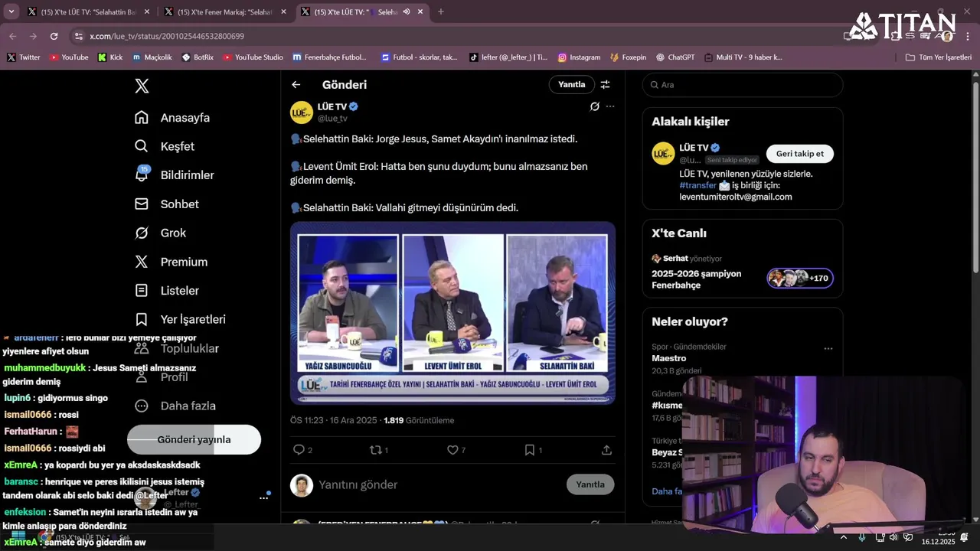Open Yer İşaretleri bookmarks
This screenshot has width=980, height=551.
point(180,319)
